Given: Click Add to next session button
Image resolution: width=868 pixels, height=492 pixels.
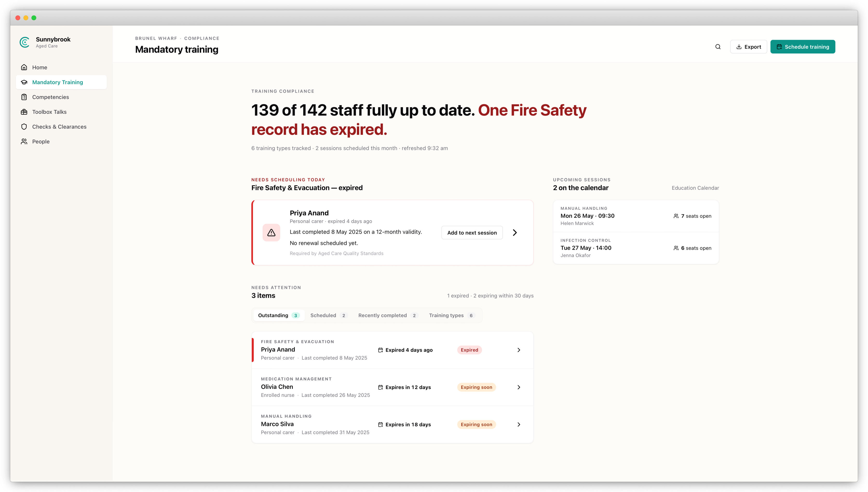Looking at the screenshot, I should (x=472, y=232).
